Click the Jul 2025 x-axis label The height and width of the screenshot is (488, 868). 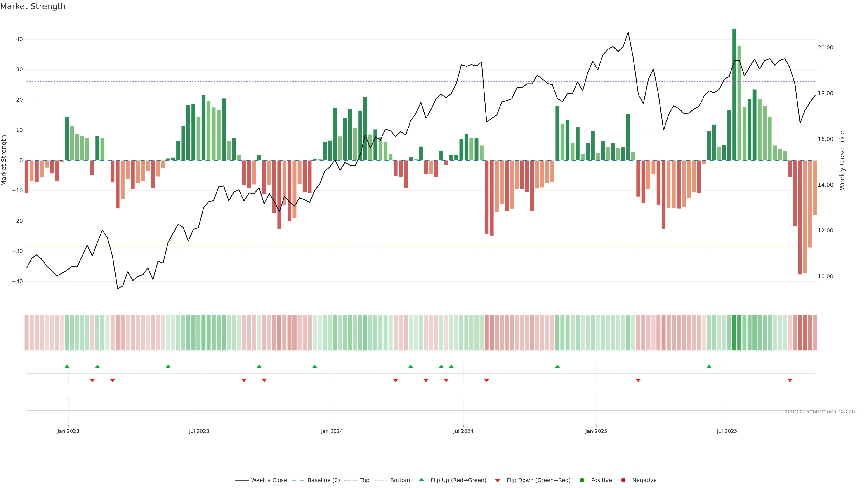click(x=727, y=431)
